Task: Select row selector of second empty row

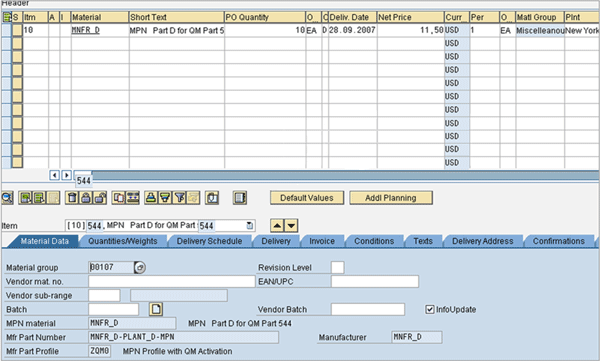Action: coord(17,57)
